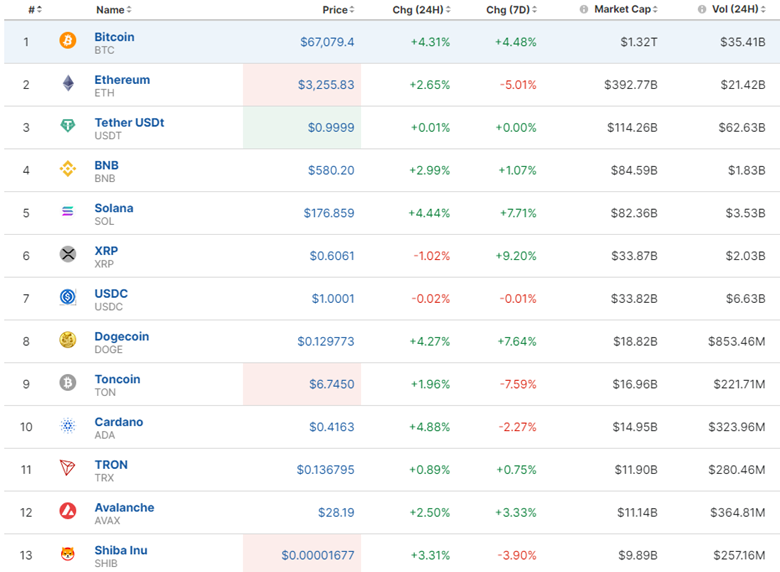This screenshot has width=780, height=572.
Task: Click the BTC ticker symbol text
Action: [104, 50]
